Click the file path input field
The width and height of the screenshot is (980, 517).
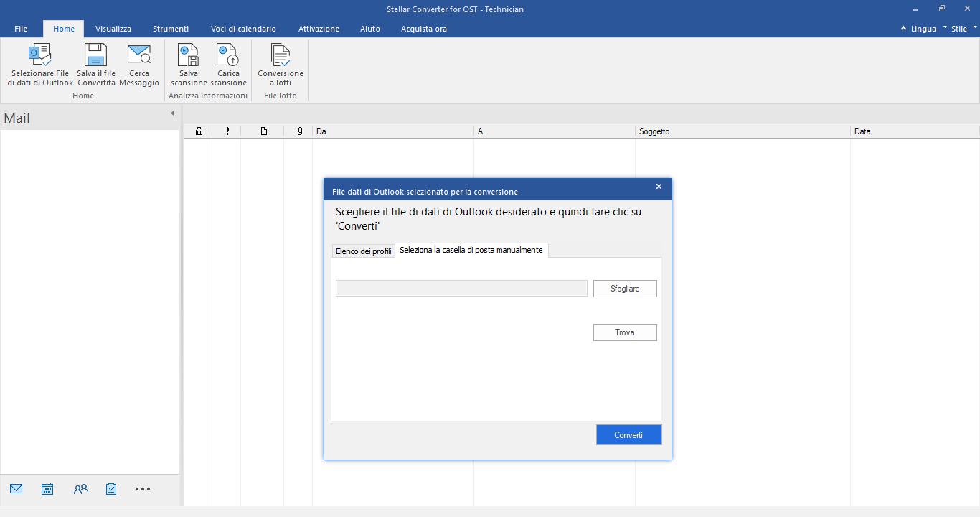tap(461, 288)
